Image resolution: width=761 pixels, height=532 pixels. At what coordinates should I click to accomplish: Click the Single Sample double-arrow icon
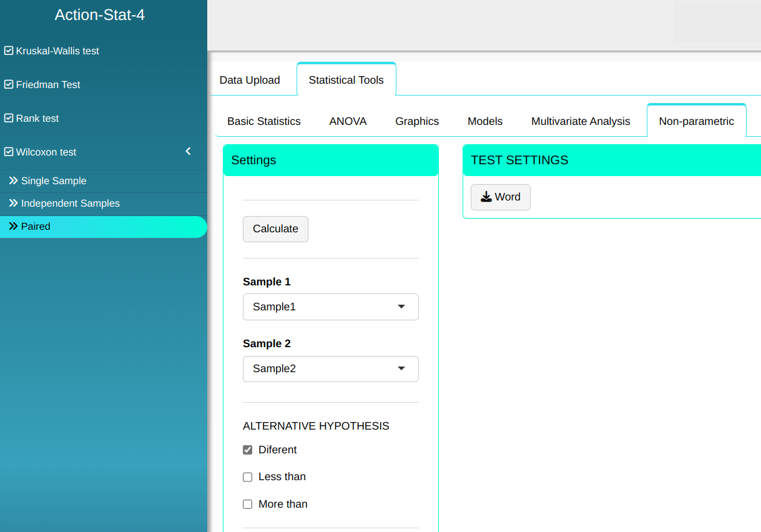(13, 181)
